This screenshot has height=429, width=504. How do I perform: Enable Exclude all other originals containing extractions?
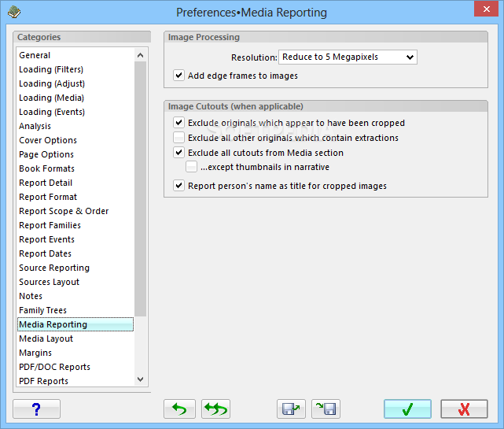178,138
